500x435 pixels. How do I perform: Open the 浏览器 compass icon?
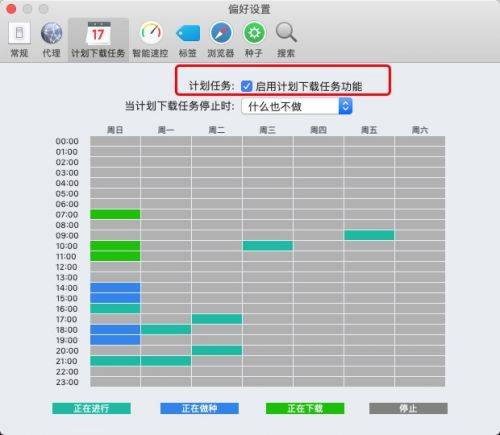pos(221,33)
